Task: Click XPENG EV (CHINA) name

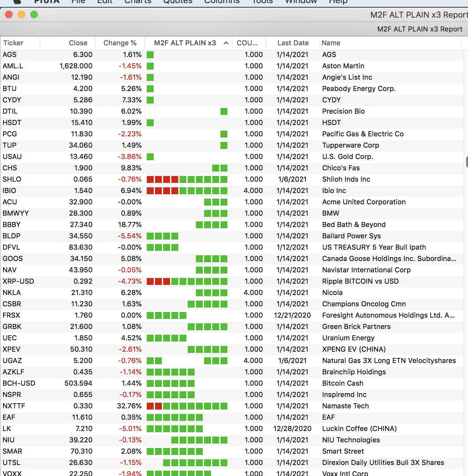Action: (354, 349)
